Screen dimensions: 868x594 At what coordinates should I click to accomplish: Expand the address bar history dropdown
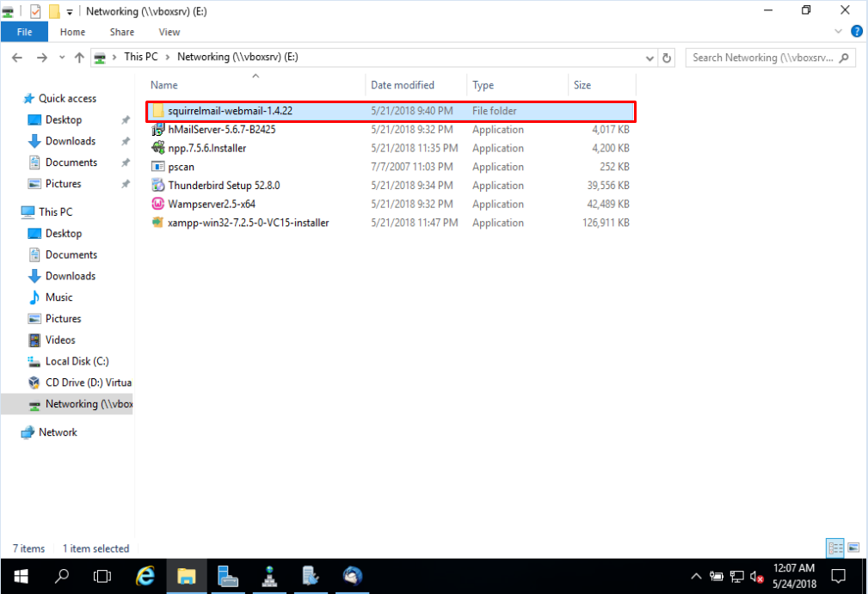point(649,58)
